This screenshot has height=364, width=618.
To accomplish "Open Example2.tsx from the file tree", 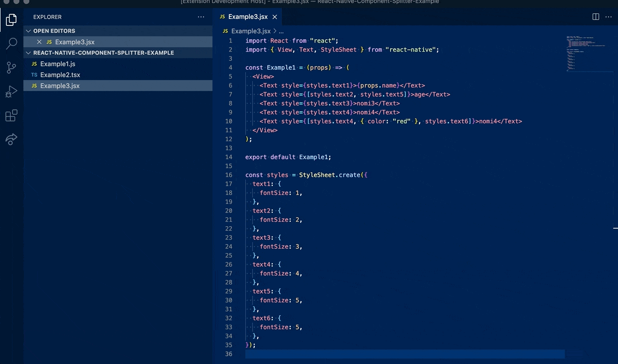I will tap(60, 75).
